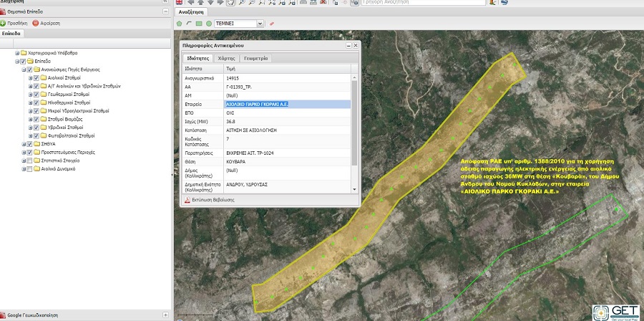Toggle the Φωτοβολταϊκοί Σταθμοί layer checkbox
Image resolution: width=644 pixels, height=321 pixels.
(x=35, y=135)
